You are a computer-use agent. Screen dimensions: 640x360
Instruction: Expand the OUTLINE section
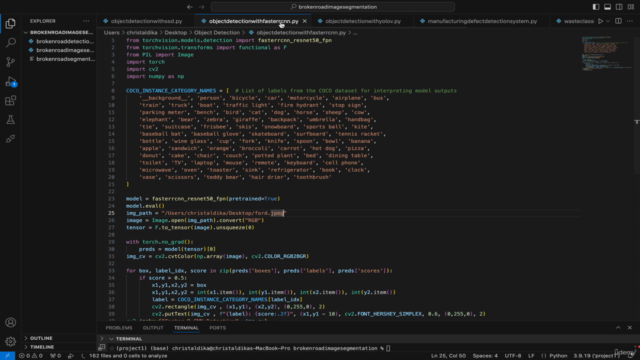click(x=60, y=338)
